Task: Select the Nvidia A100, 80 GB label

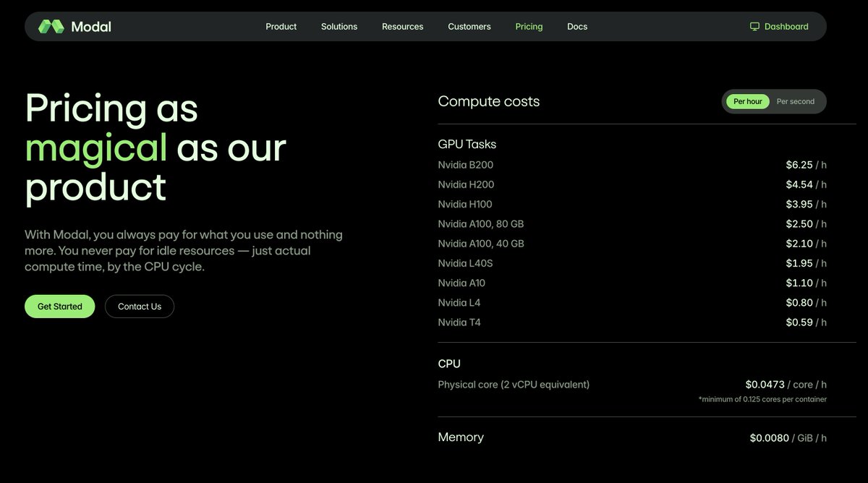Action: click(481, 224)
